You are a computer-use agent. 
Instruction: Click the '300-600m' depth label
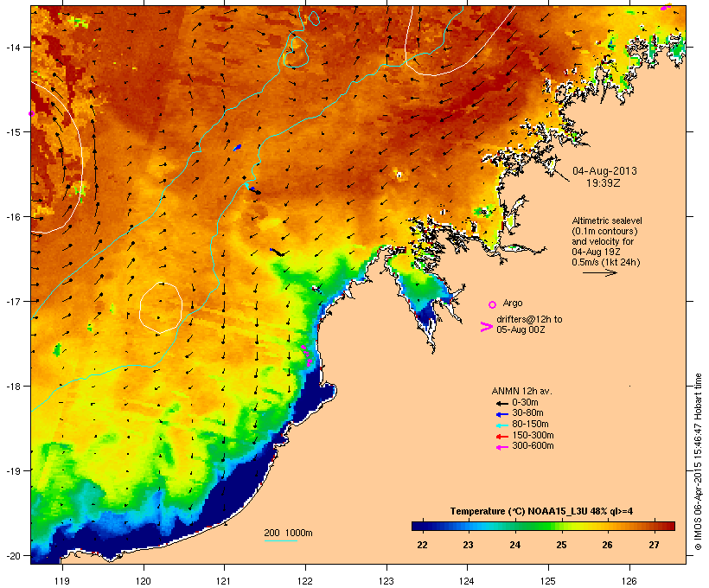coord(533,446)
